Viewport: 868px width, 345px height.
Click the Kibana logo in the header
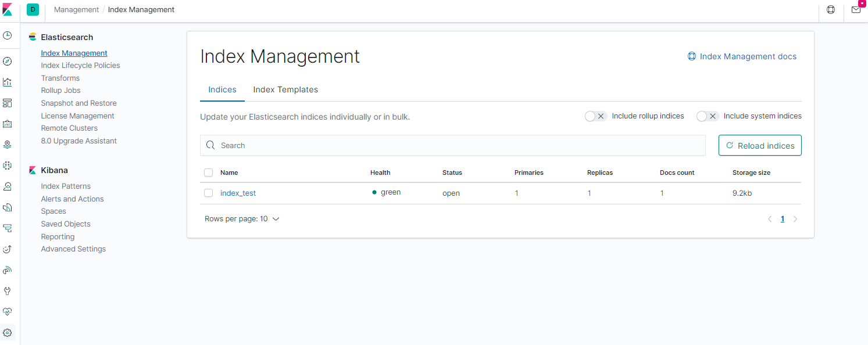8,9
